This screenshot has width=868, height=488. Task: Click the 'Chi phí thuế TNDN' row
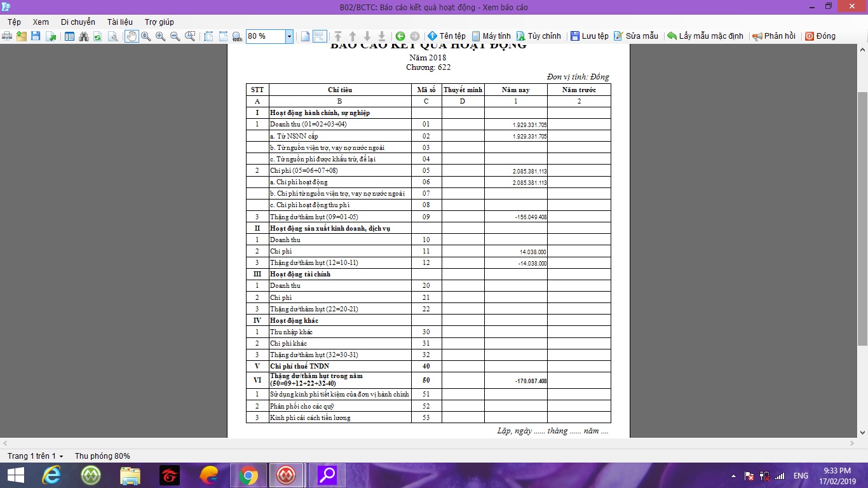(x=428, y=367)
